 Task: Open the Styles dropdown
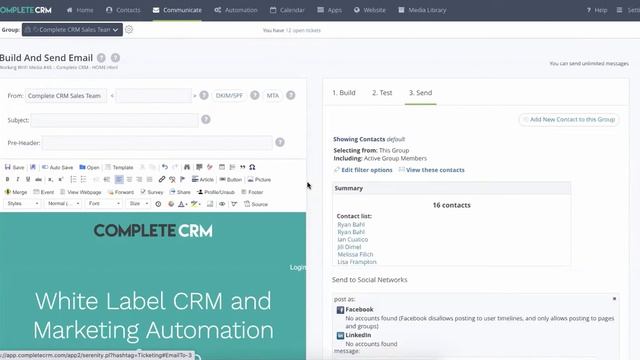22,204
